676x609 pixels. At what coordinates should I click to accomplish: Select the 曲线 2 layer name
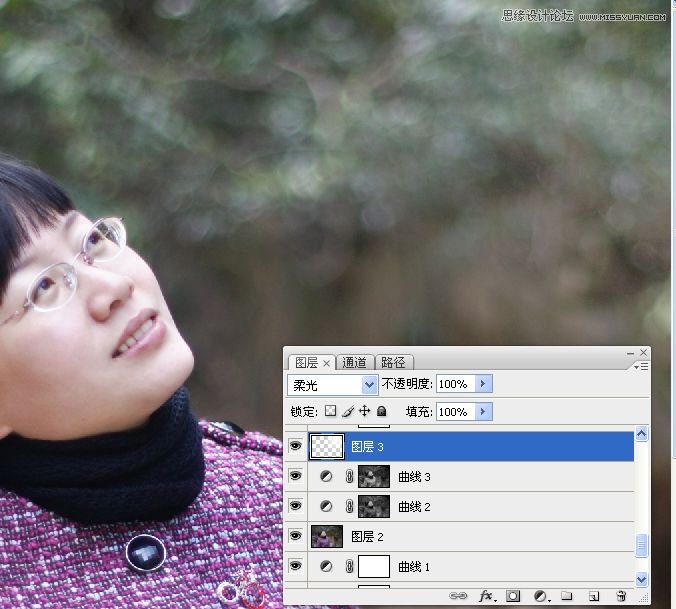point(414,506)
